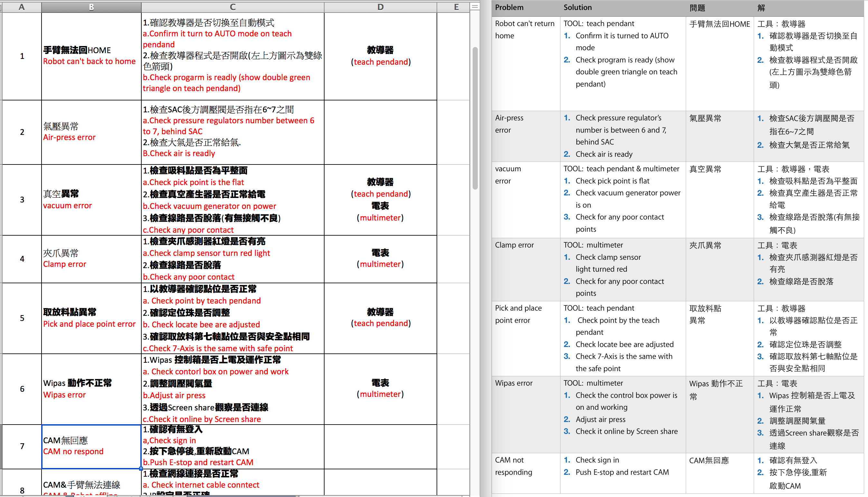Screen dimensions: 868x497
Task: Click row number 6 in the spreadsheet
Action: 22,389
